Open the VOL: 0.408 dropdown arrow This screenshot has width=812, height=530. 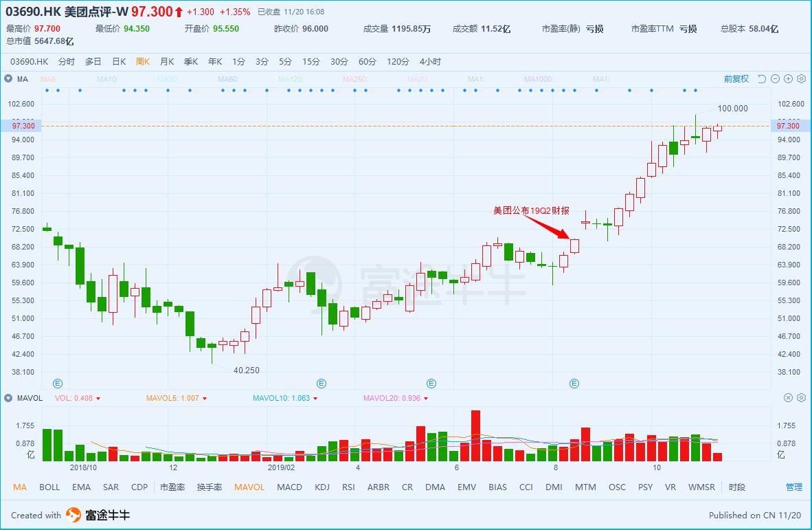98,399
